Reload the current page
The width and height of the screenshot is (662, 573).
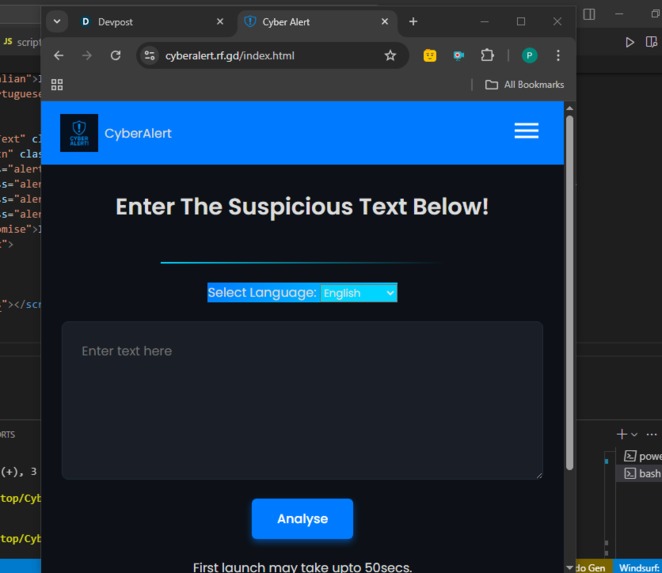pos(116,55)
